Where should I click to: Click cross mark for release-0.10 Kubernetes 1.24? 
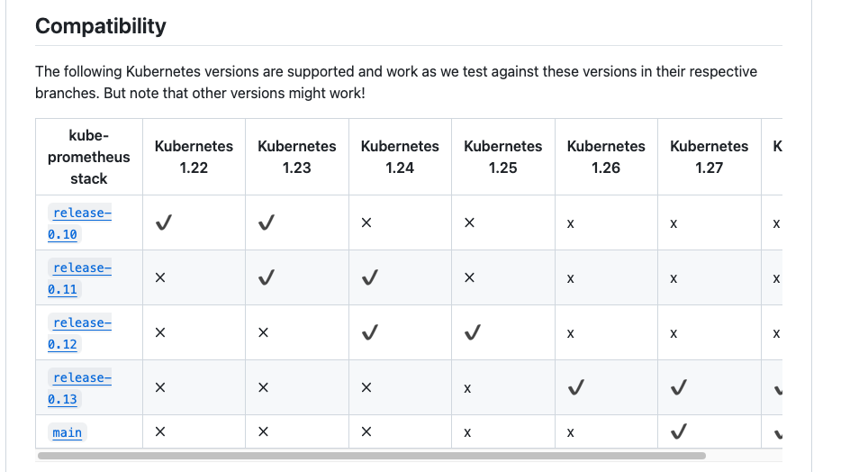pos(366,222)
